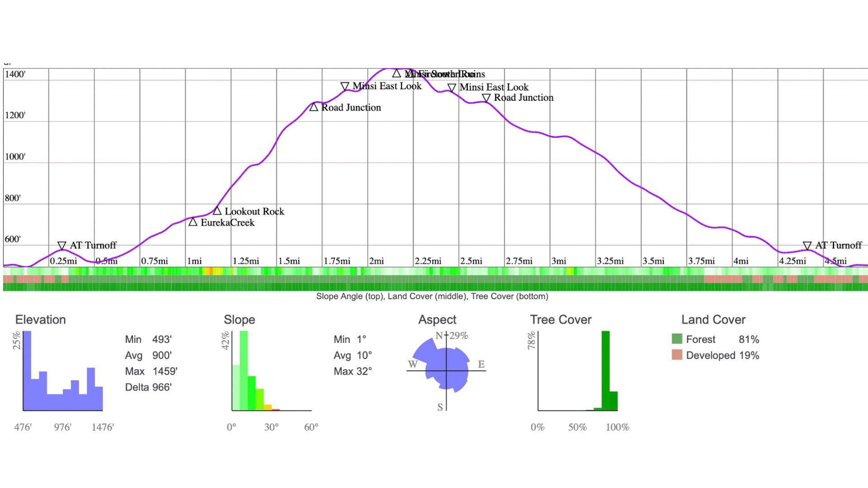
Task: Click the Developed legend swatch
Action: click(x=677, y=356)
